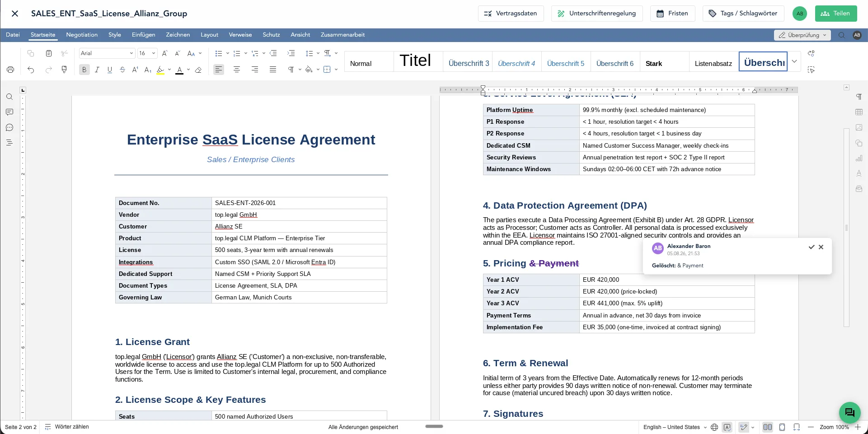Click Wörter zählen in the status bar
This screenshot has width=868, height=434.
[67, 427]
